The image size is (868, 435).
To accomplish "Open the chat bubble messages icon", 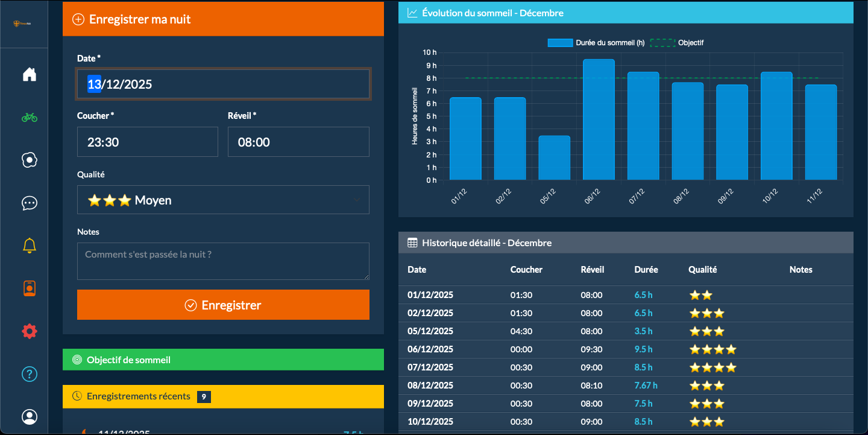I will pos(30,203).
